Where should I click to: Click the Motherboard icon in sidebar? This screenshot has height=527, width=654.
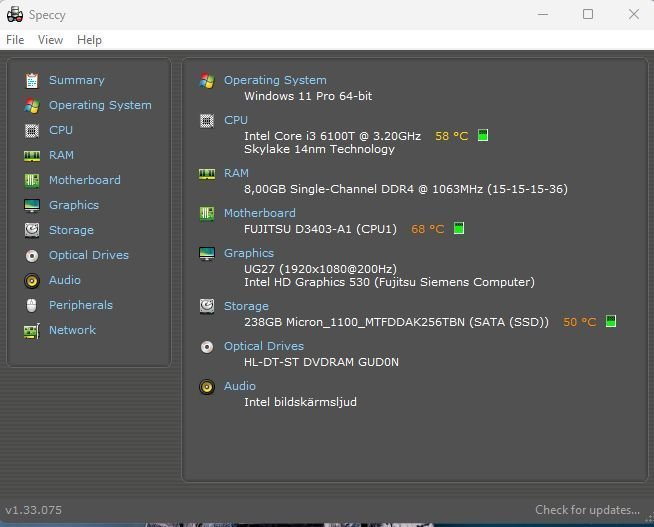coord(32,180)
